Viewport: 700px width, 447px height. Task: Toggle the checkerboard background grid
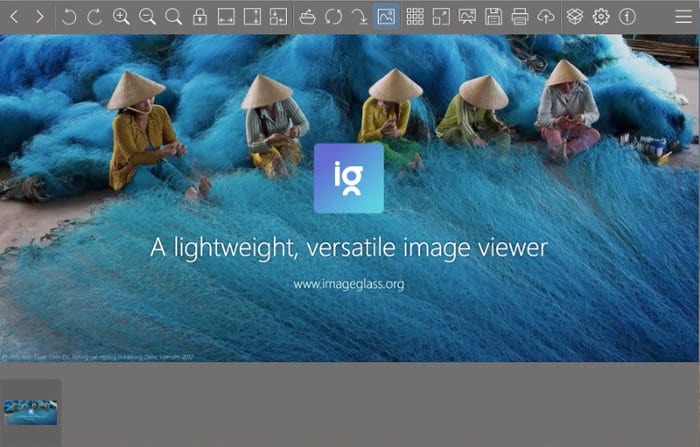point(415,17)
